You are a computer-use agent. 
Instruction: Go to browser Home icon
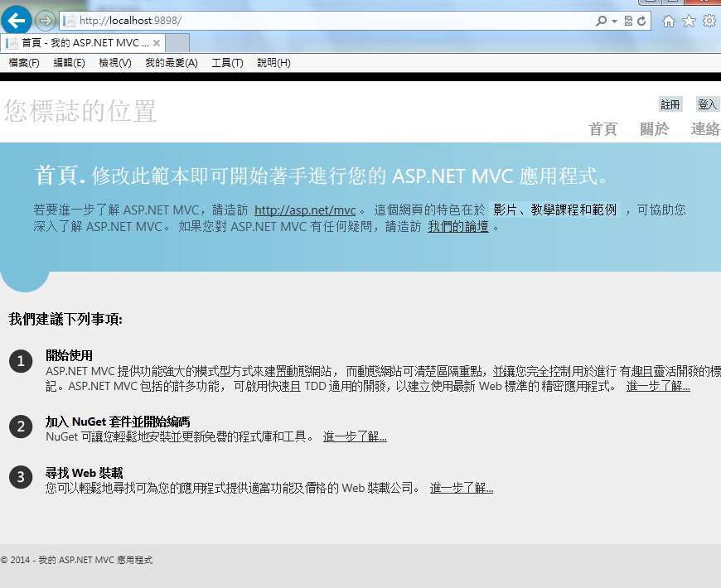(x=669, y=21)
